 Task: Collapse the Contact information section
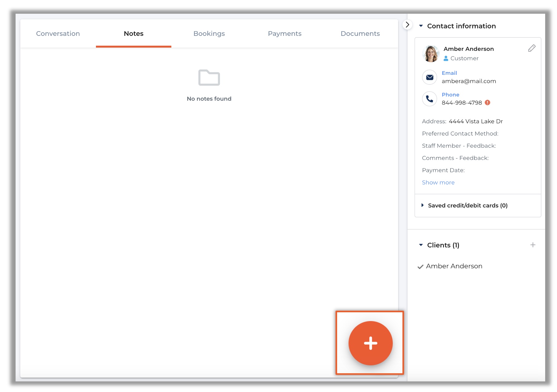tap(422, 26)
